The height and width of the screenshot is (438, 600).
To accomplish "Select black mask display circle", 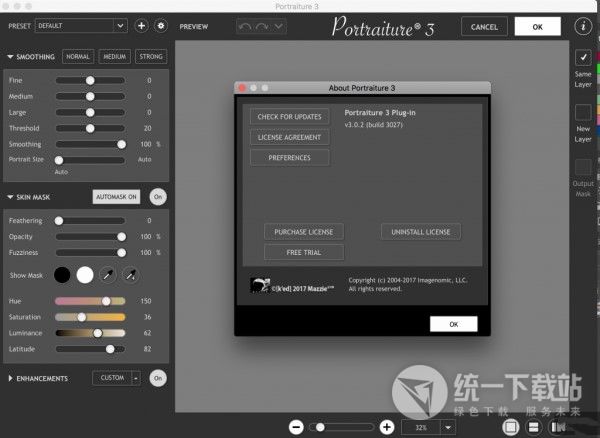I will [62, 275].
